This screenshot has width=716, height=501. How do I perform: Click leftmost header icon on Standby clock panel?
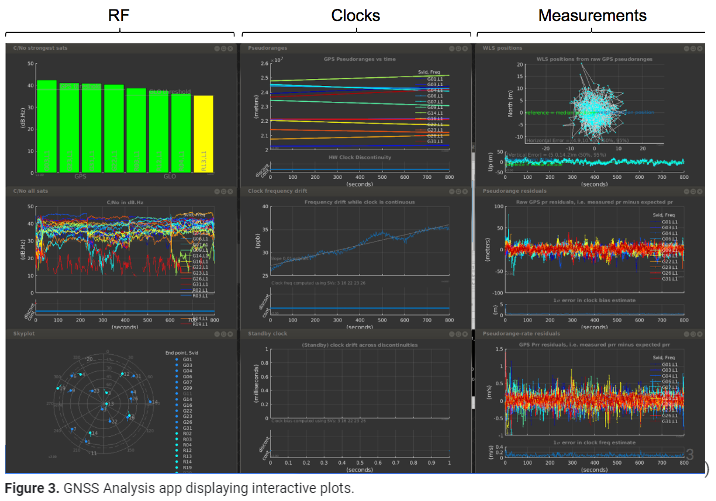click(x=450, y=334)
